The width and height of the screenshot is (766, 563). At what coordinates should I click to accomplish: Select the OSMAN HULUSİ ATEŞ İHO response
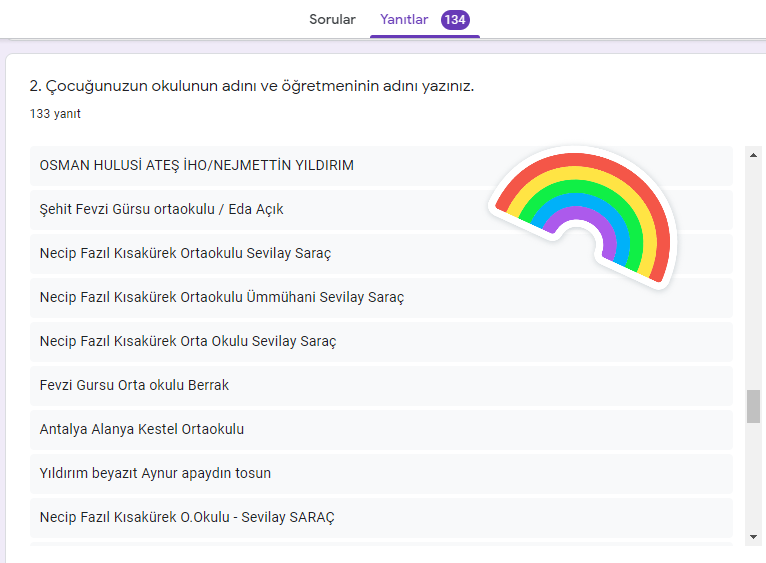tap(197, 165)
